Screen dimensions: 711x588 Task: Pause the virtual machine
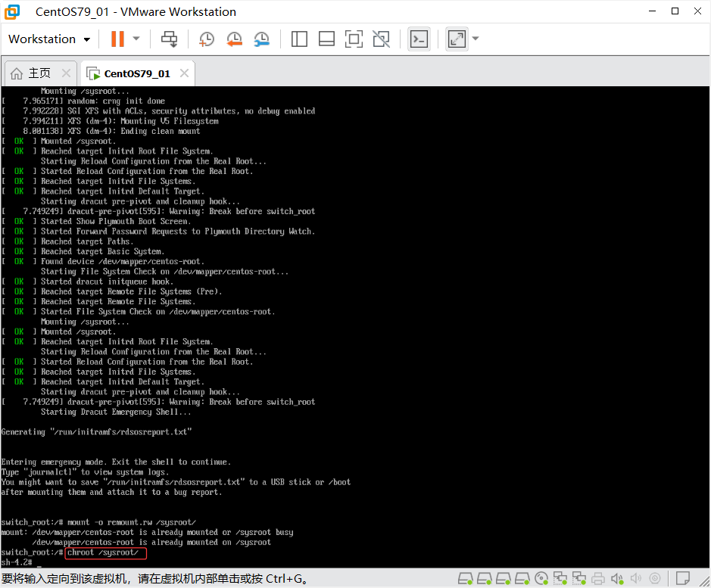[x=117, y=39]
